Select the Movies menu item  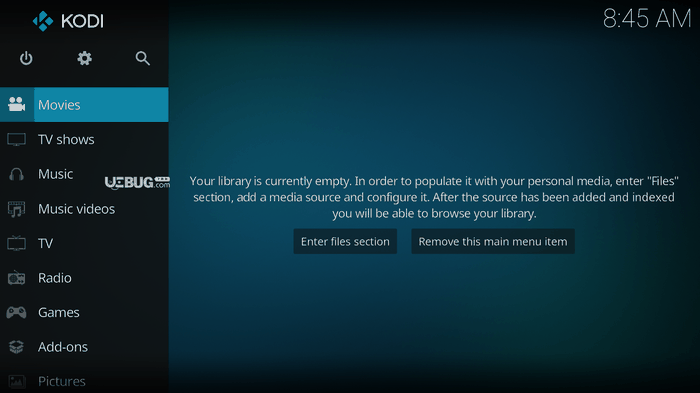(x=84, y=105)
